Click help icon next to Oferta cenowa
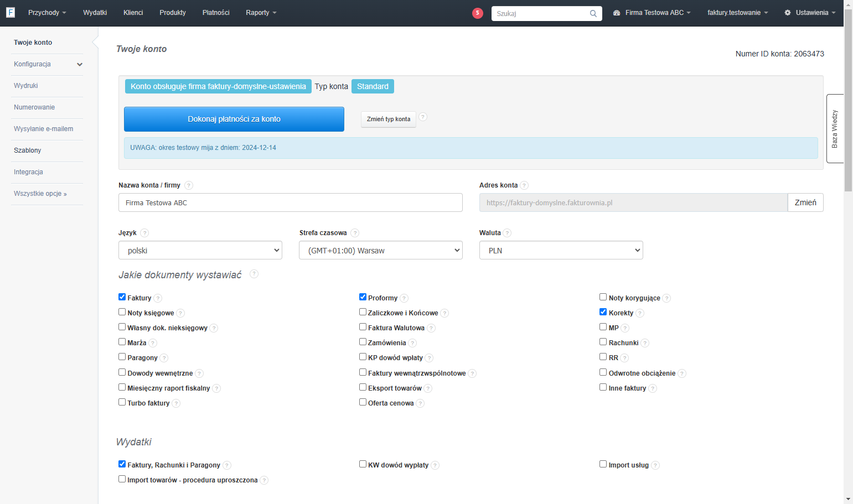Viewport: 853px width, 504px height. 420,403
